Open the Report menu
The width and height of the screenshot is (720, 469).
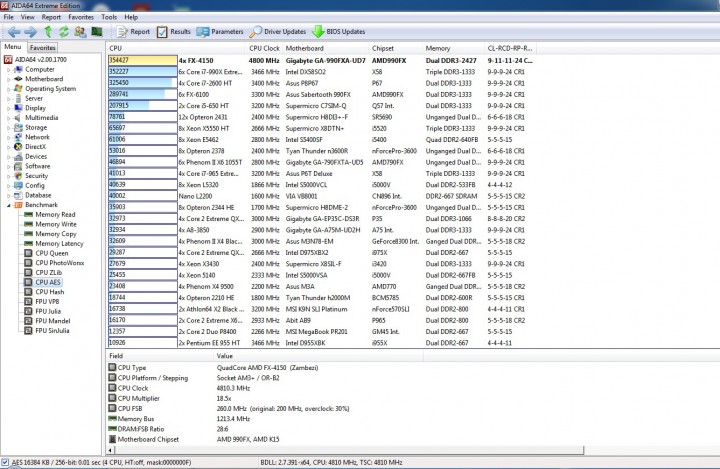click(x=51, y=17)
